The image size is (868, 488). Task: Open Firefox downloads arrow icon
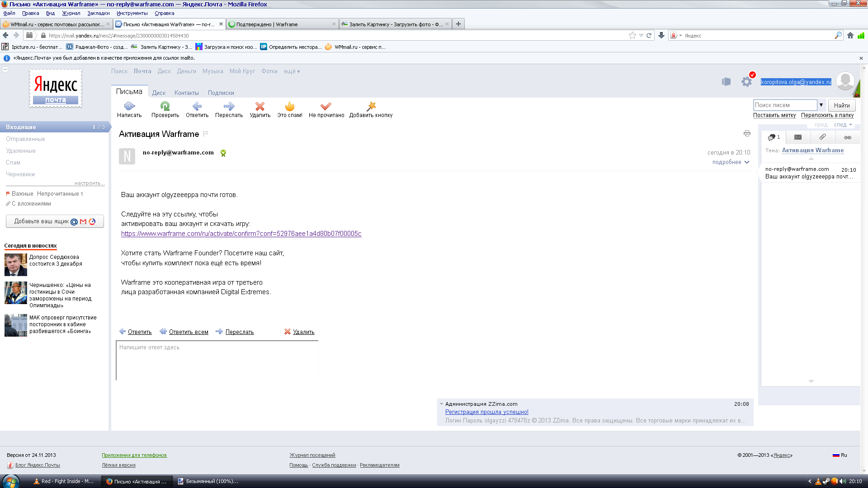point(661,35)
